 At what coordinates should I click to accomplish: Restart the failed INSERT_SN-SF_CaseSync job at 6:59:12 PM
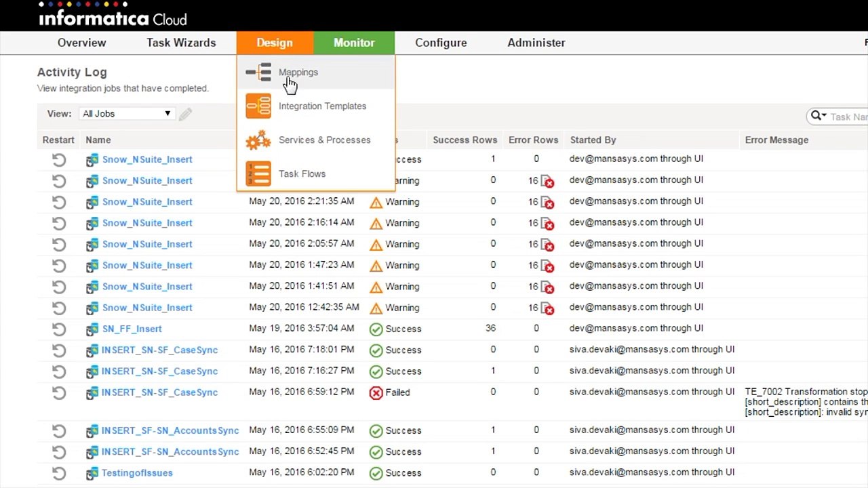click(59, 393)
